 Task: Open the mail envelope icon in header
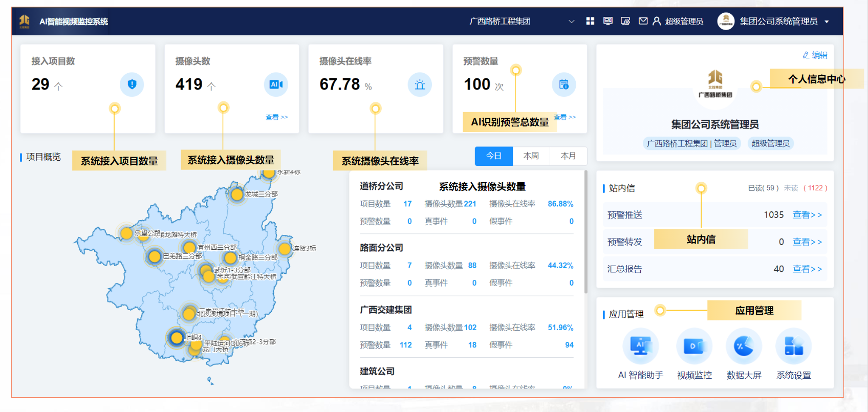tap(643, 21)
